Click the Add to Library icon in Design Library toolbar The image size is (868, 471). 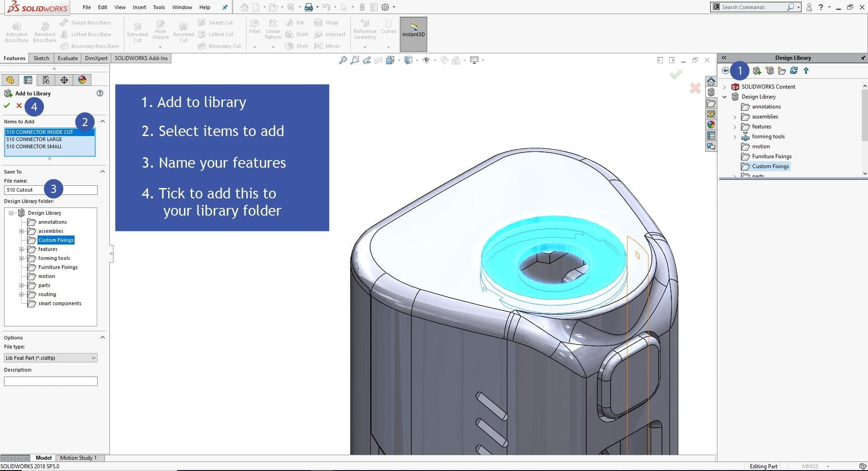pyautogui.click(x=757, y=71)
